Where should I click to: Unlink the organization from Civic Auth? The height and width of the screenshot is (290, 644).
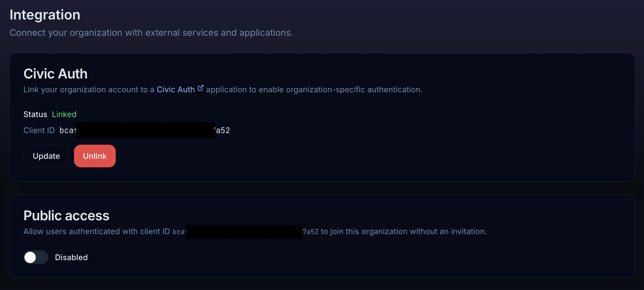tap(95, 156)
